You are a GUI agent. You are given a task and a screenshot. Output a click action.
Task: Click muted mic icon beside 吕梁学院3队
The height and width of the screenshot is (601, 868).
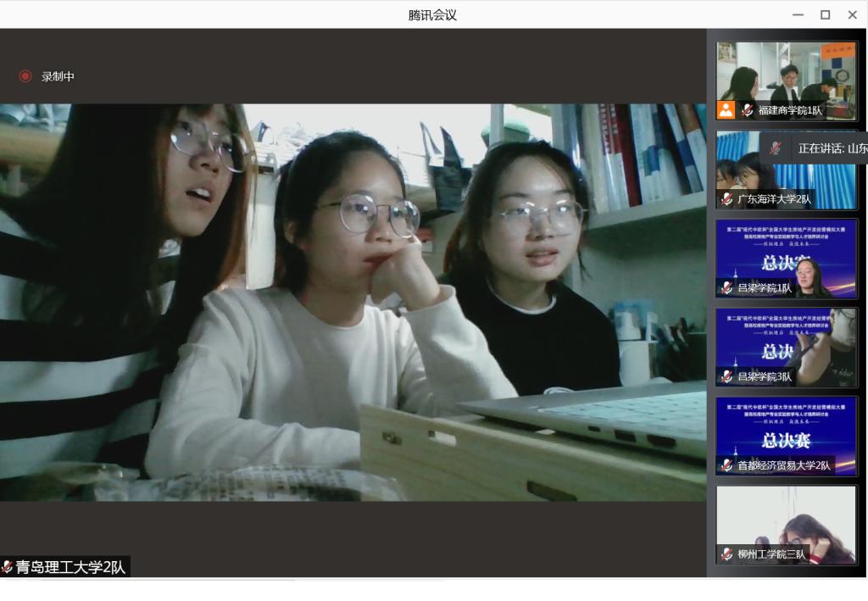(726, 376)
